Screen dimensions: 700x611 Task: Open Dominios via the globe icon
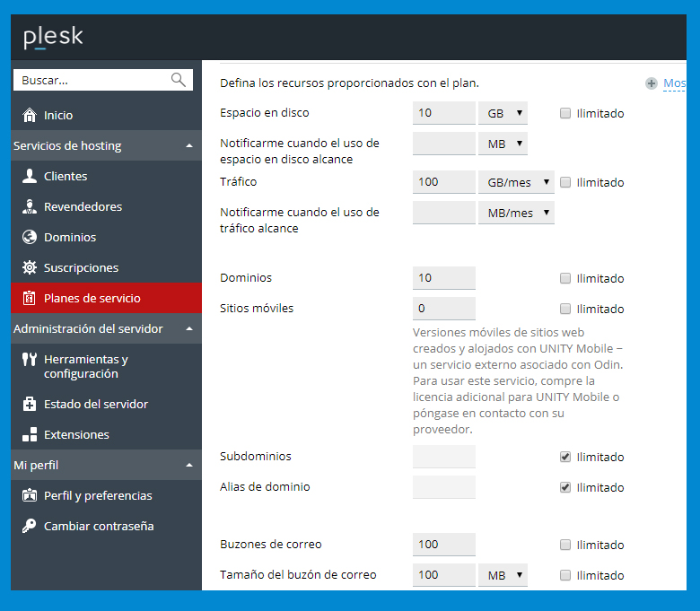click(30, 237)
